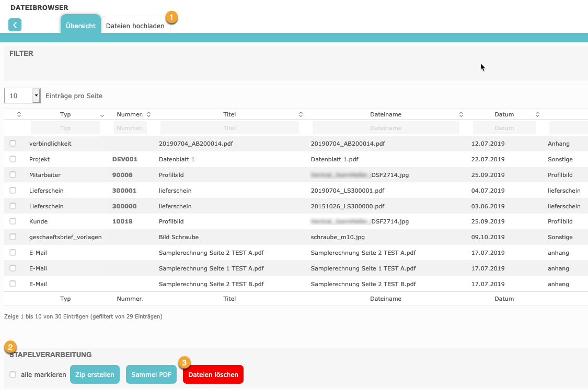This screenshot has height=390, width=588.
Task: Toggle sort chevron on Typ column
Action: tap(102, 115)
